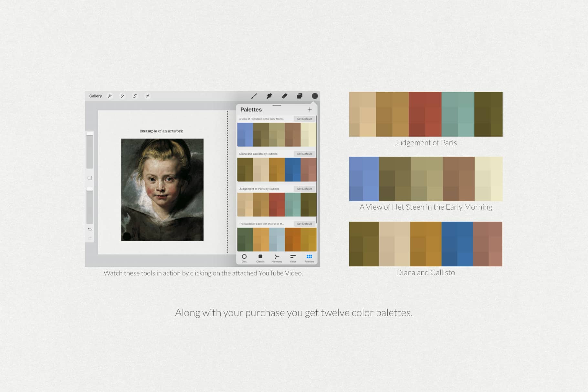Open the Actions menu with the wrench icon
This screenshot has height=392, width=588.
pos(110,96)
